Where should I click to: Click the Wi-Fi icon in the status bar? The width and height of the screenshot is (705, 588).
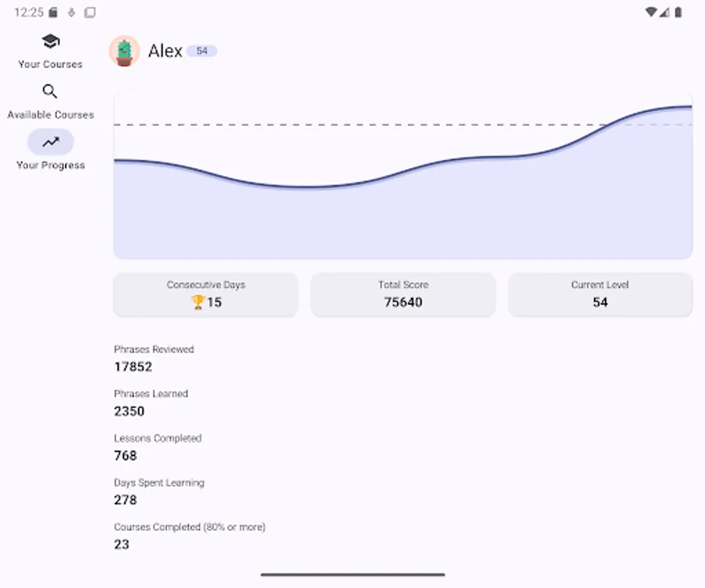651,12
